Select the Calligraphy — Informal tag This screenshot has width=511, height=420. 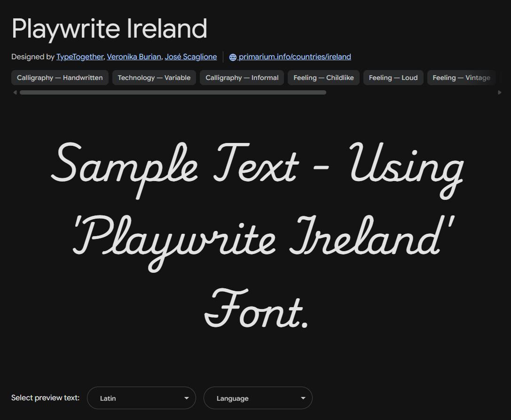(242, 78)
